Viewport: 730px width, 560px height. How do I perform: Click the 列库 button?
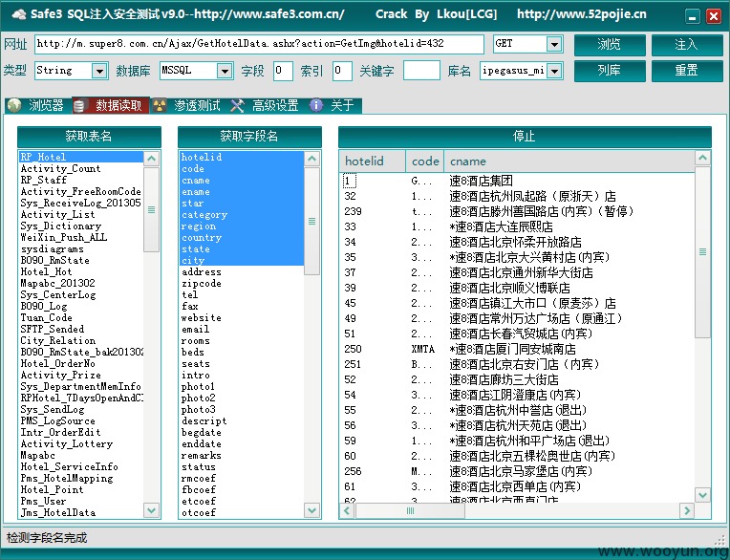pos(610,71)
